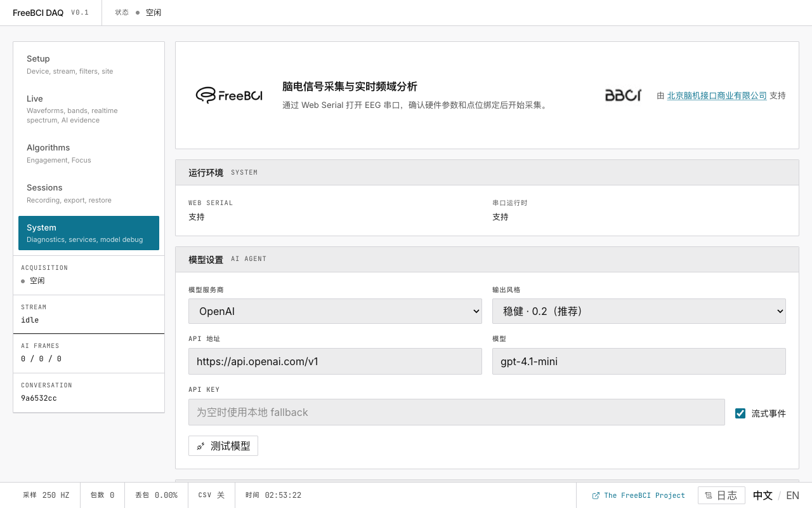Click the API 地址 input field
Viewport: 812px width, 508px height.
pyautogui.click(x=335, y=361)
